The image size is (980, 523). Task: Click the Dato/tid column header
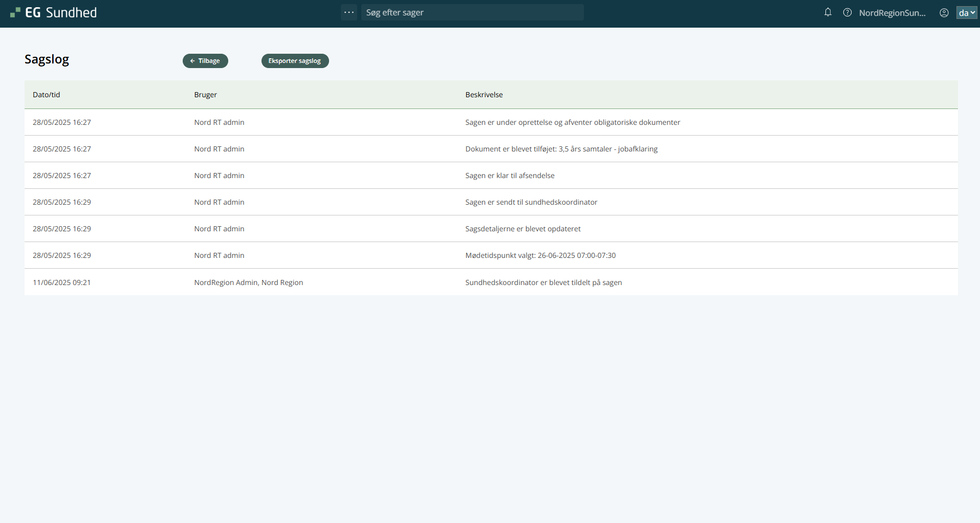47,95
